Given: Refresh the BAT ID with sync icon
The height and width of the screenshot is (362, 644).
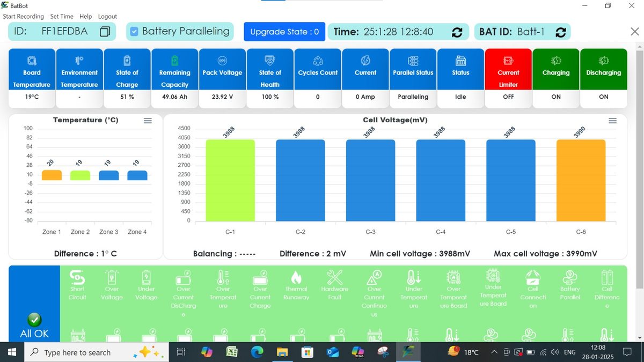Looking at the screenshot, I should click(x=560, y=32).
